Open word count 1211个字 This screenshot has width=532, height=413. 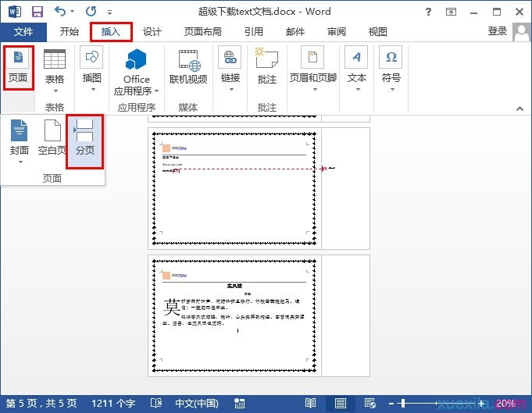113,403
